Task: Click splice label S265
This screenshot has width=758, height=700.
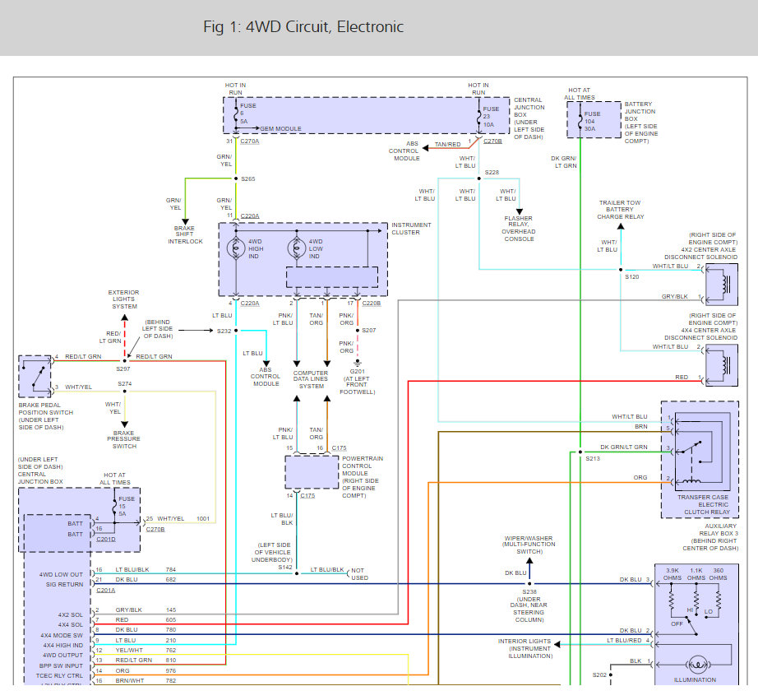Action: click(x=248, y=179)
